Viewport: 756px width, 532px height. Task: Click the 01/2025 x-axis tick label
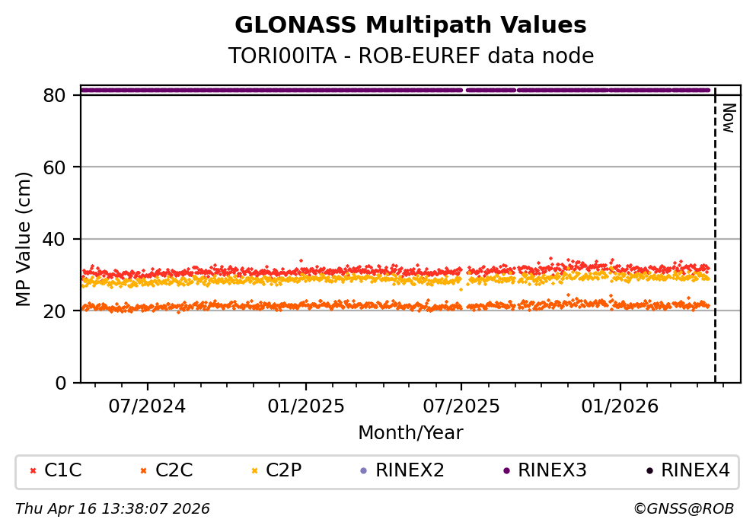click(x=305, y=406)
